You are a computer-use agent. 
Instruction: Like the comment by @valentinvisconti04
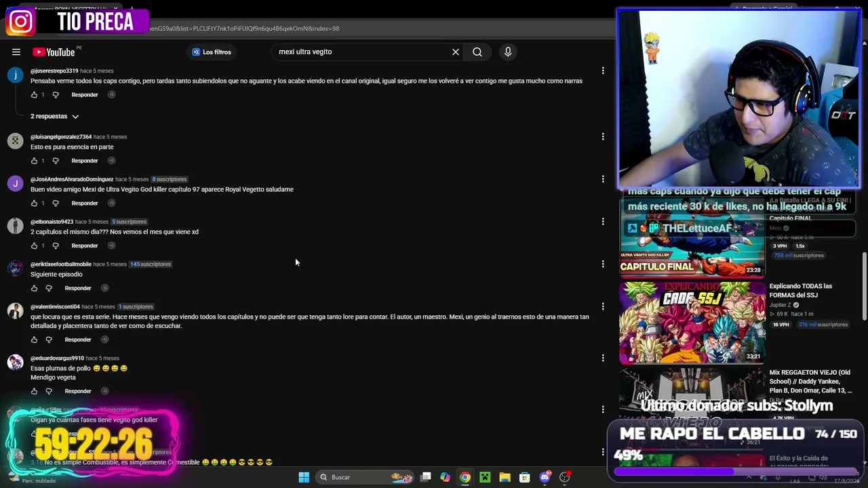point(34,340)
